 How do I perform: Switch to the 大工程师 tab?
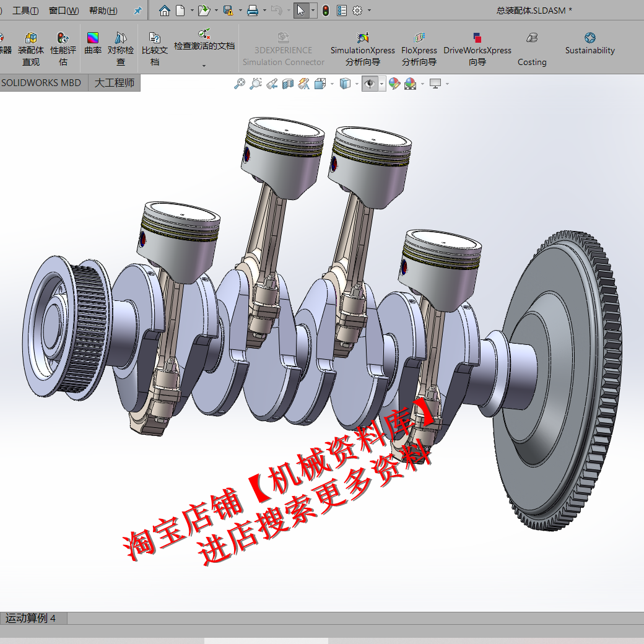coord(114,82)
